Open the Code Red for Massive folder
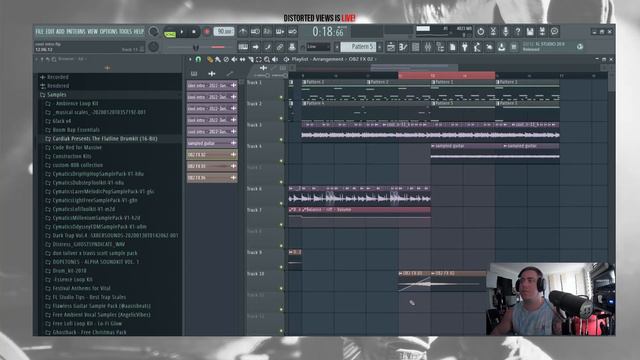 pyautogui.click(x=77, y=147)
